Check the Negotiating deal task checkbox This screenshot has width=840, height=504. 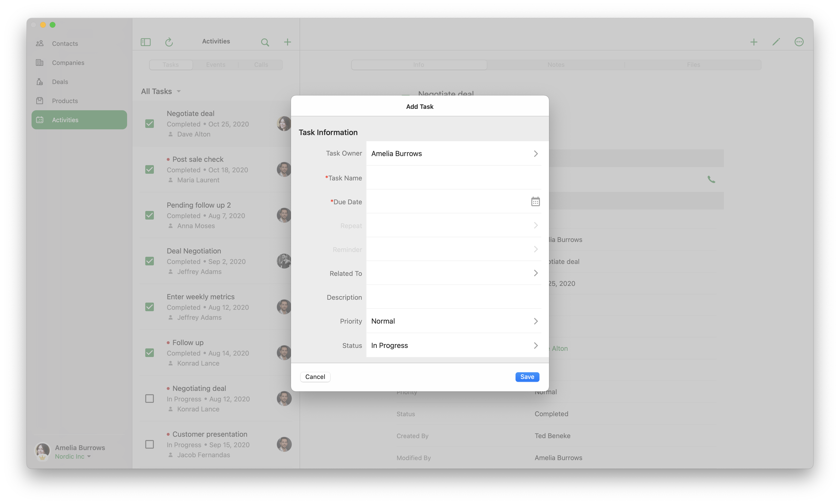[150, 398]
